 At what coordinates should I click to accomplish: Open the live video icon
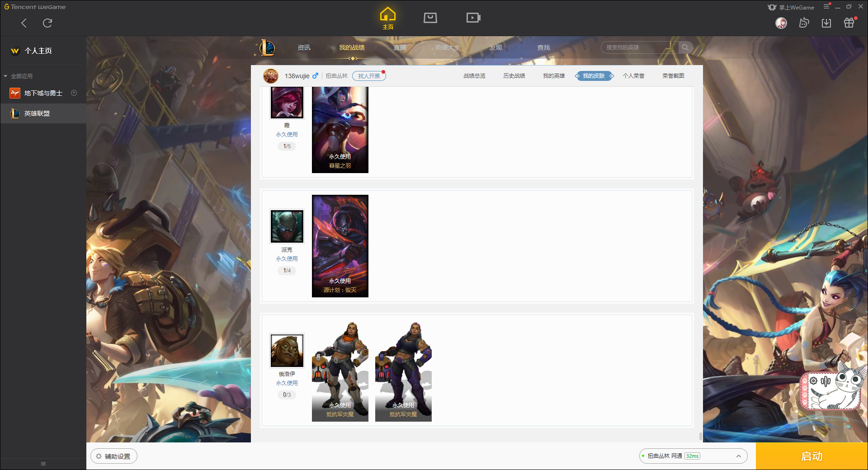pos(473,18)
